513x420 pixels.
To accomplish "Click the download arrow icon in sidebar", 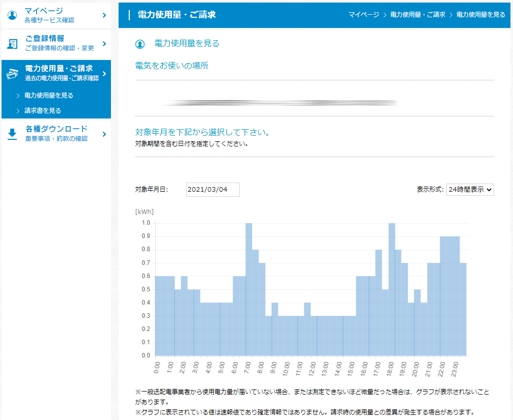I will coord(12,134).
